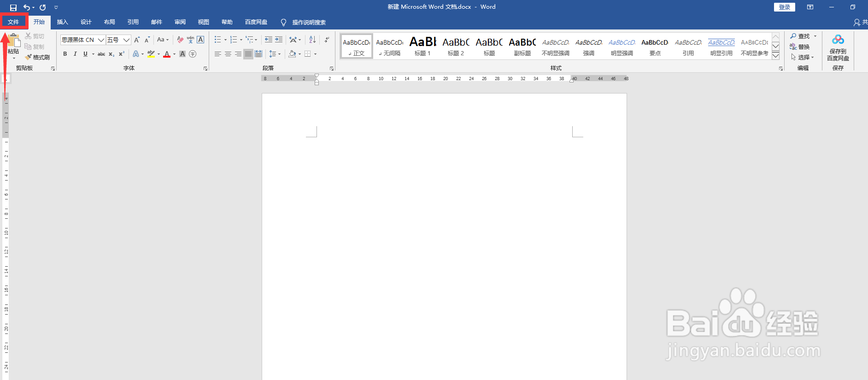Expand the Paste (粘贴) dropdown arrow

(x=13, y=58)
